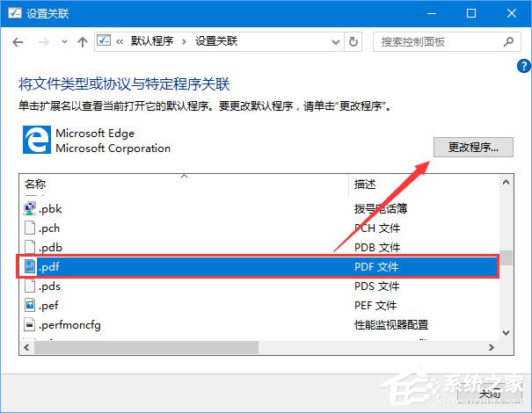This screenshot has height=413, width=532.
Task: Minimize the 设置关联 window
Action: coord(432,13)
